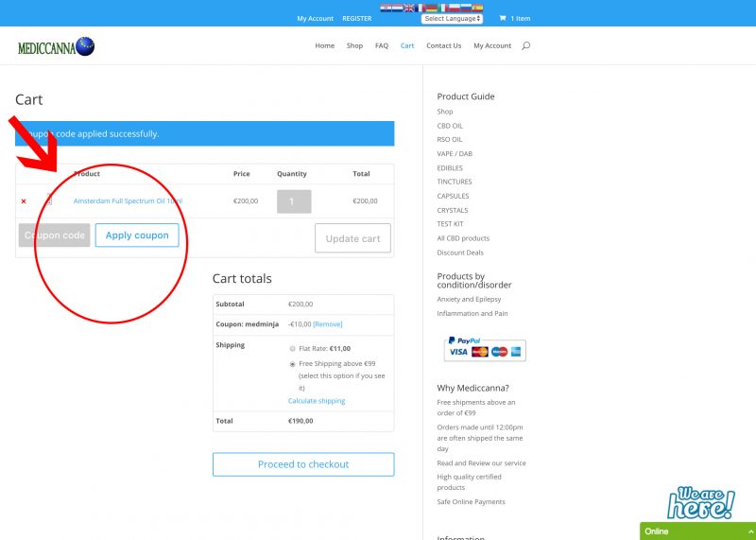Select Free Shipping above €99 option
Viewport: 756px width, 540px height.
[x=292, y=364]
